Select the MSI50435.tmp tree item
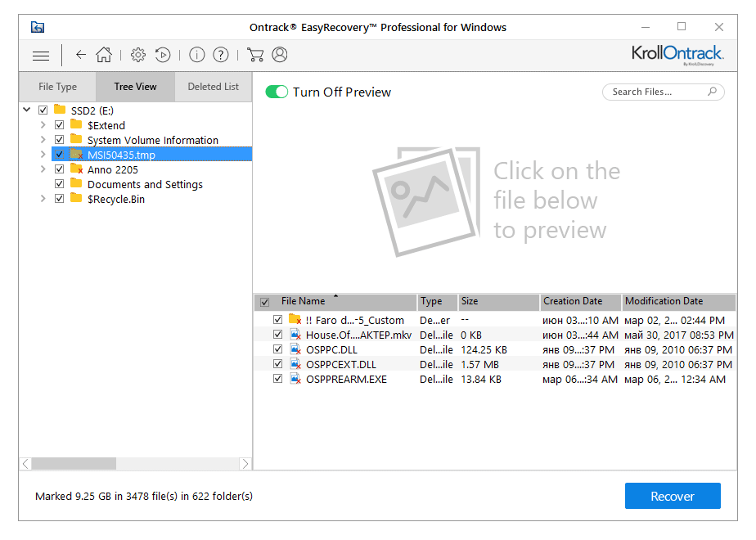756x540 pixels. coord(151,155)
